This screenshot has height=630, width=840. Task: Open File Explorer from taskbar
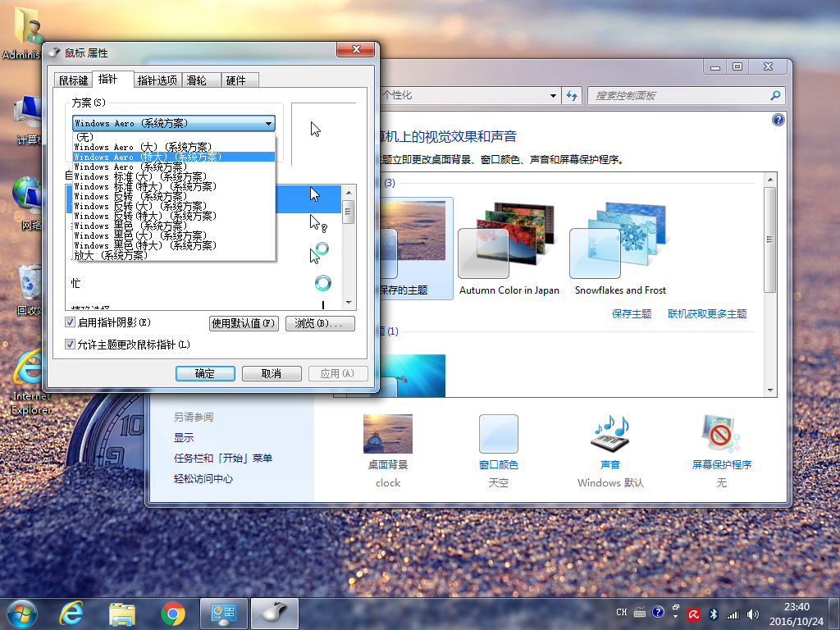pos(122,614)
